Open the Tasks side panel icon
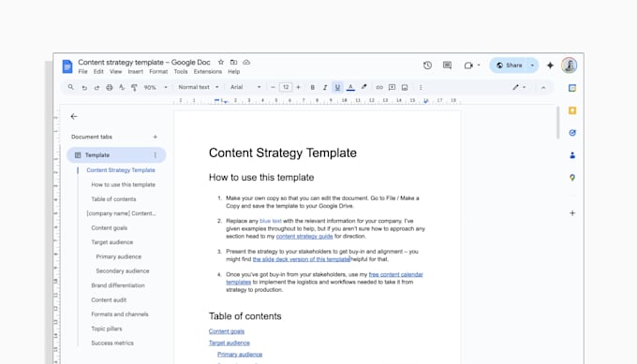Image resolution: width=637 pixels, height=364 pixels. tap(572, 133)
